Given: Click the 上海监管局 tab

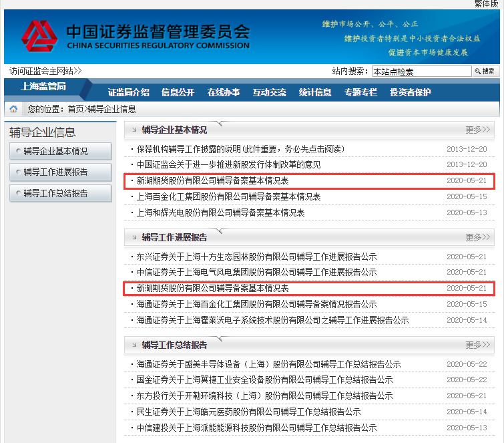Looking at the screenshot, I should click(x=43, y=86).
